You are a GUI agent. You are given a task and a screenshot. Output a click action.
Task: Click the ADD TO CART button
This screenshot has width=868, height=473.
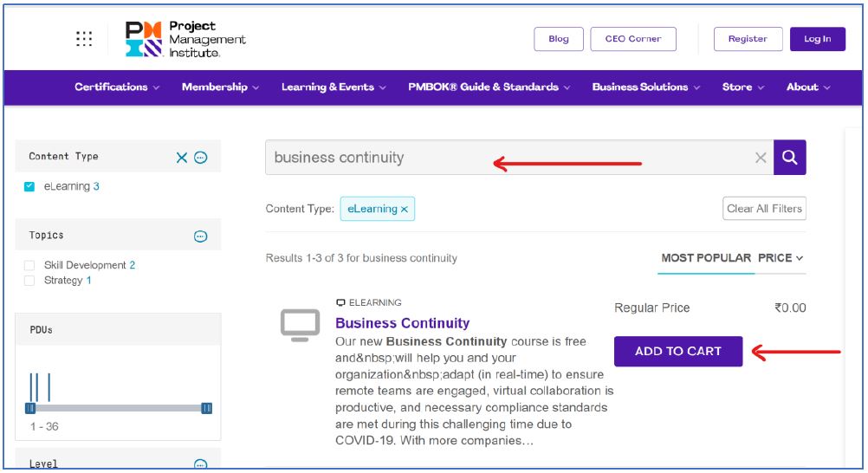click(x=678, y=352)
